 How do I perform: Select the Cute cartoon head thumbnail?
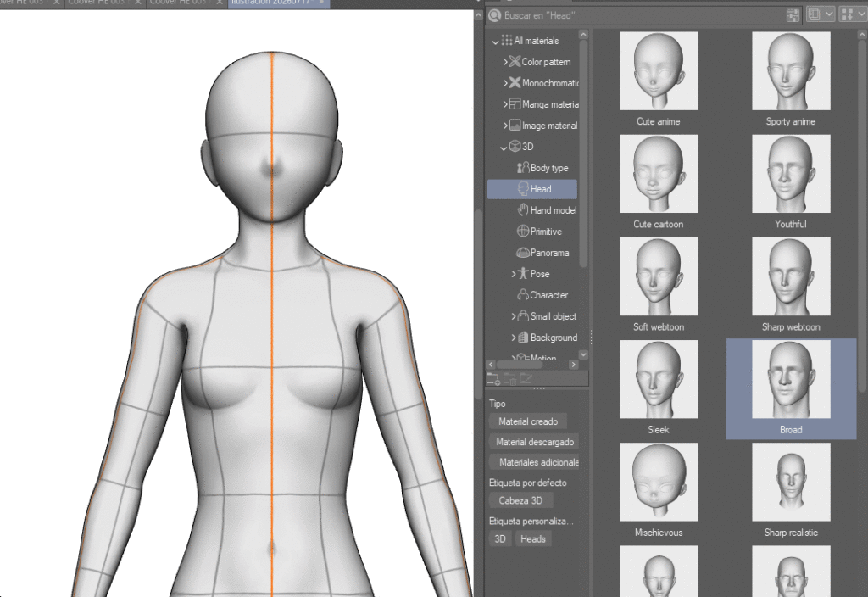(x=659, y=173)
